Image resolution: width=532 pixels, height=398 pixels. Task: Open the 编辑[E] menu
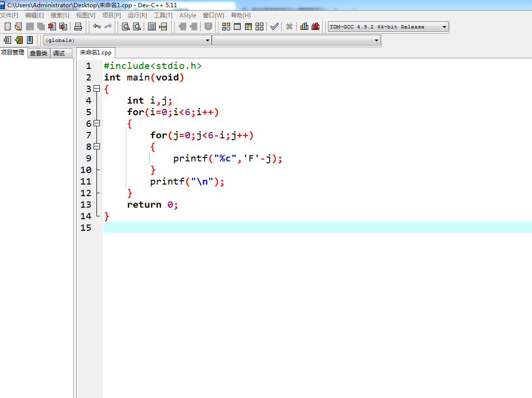click(34, 15)
